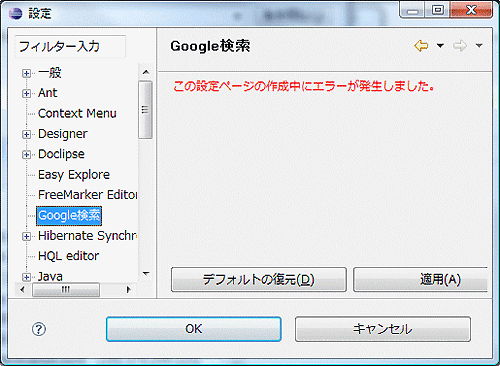The height and width of the screenshot is (366, 500).
Task: Close the 設定 dialog window
Action: (x=471, y=10)
